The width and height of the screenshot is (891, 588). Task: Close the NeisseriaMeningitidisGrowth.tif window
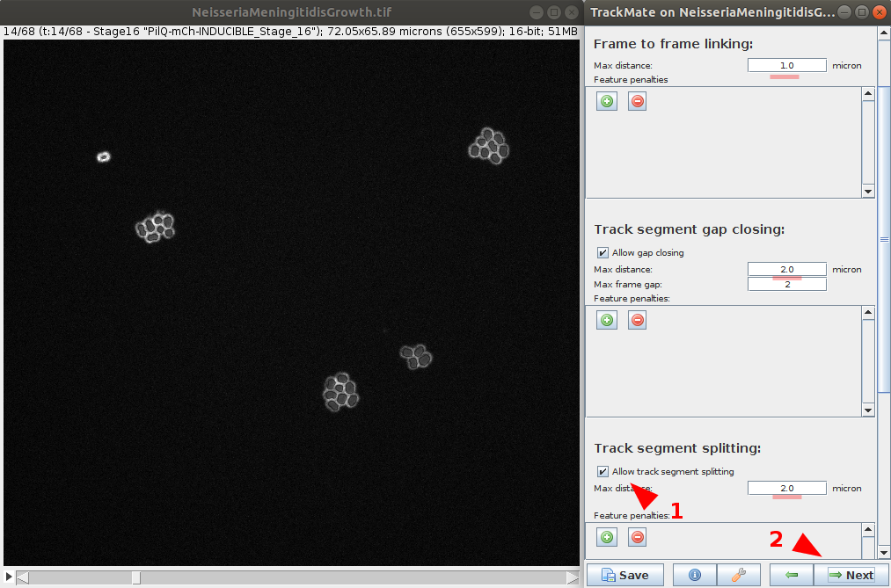click(571, 12)
